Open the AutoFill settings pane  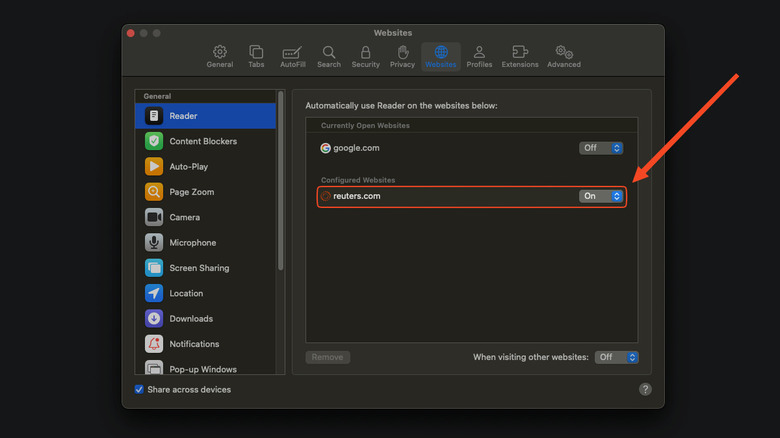[x=292, y=56]
